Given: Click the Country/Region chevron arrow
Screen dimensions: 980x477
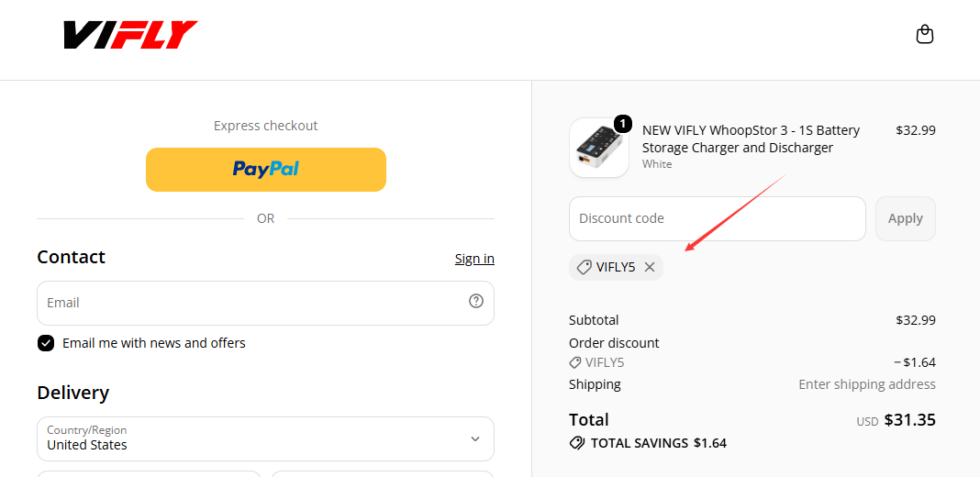Looking at the screenshot, I should click(475, 438).
